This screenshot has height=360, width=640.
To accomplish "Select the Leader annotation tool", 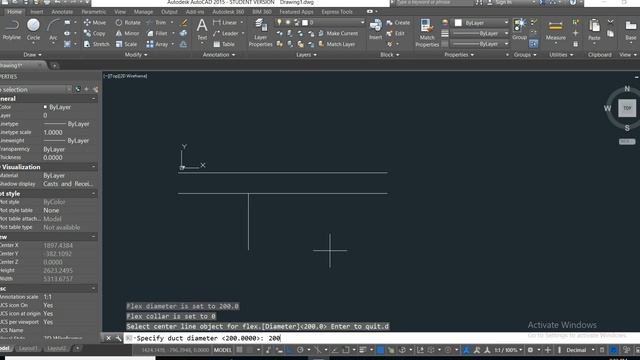I will point(226,33).
